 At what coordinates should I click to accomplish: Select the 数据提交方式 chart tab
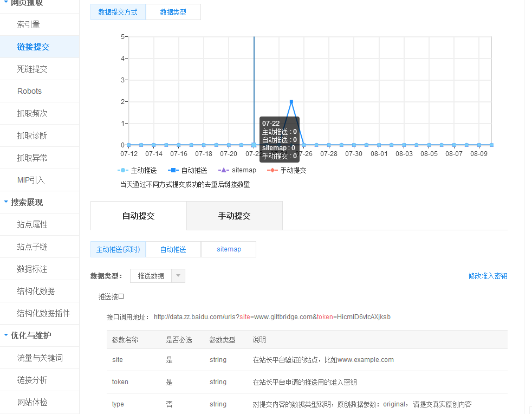(118, 12)
